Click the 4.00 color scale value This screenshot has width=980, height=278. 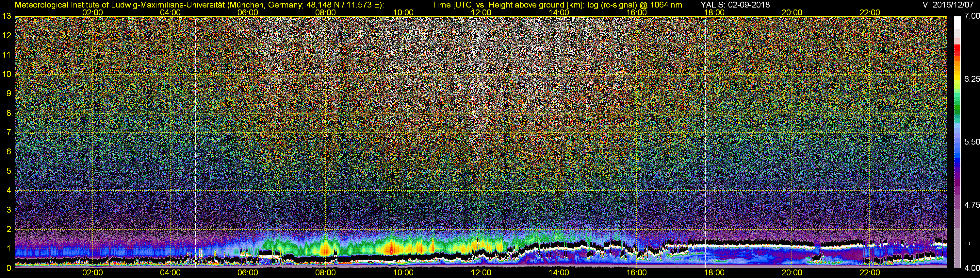point(972,268)
